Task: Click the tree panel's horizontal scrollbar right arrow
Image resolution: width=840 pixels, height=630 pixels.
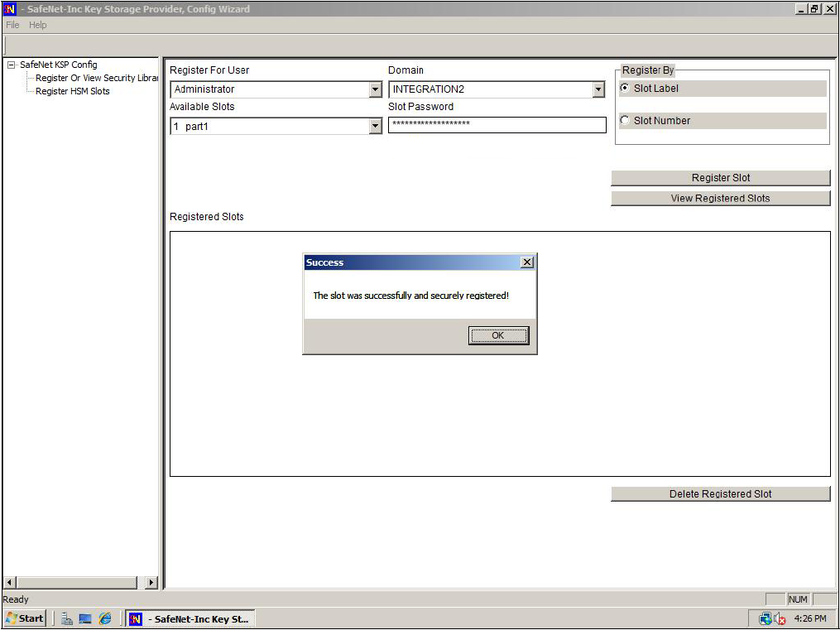Action: [151, 583]
